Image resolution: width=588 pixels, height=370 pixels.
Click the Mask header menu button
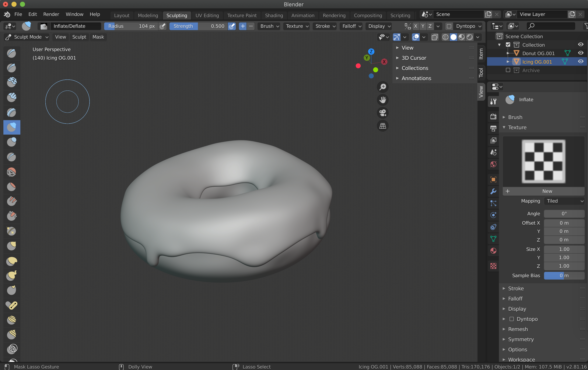(98, 37)
